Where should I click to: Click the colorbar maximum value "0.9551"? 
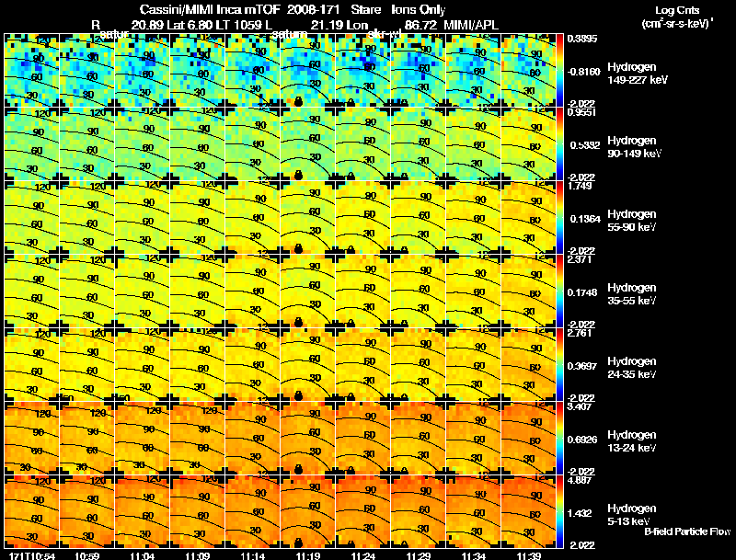pos(582,112)
